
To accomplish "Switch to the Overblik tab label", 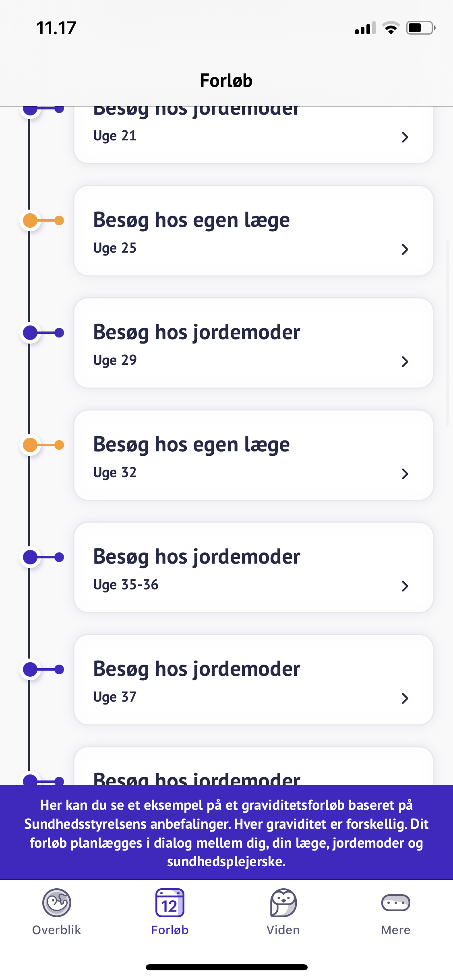I will [x=57, y=930].
